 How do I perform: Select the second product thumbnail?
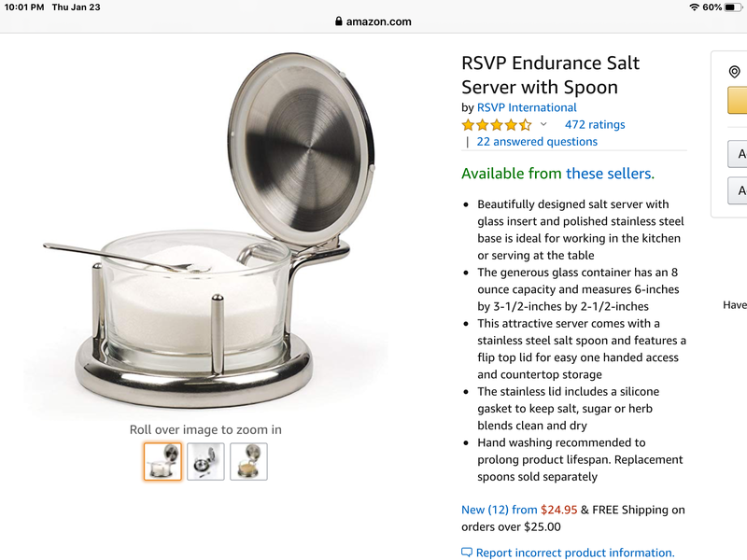[x=205, y=461]
